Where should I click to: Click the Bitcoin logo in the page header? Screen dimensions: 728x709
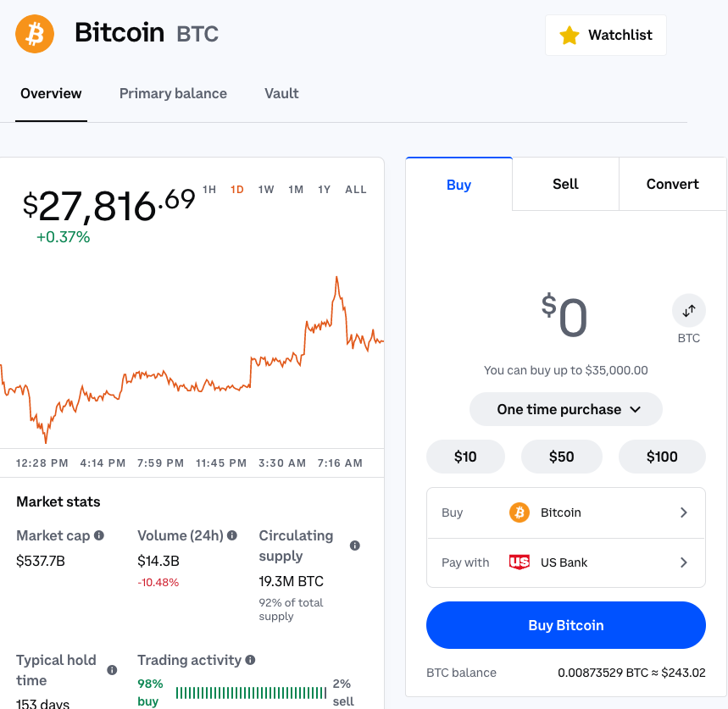tap(34, 34)
